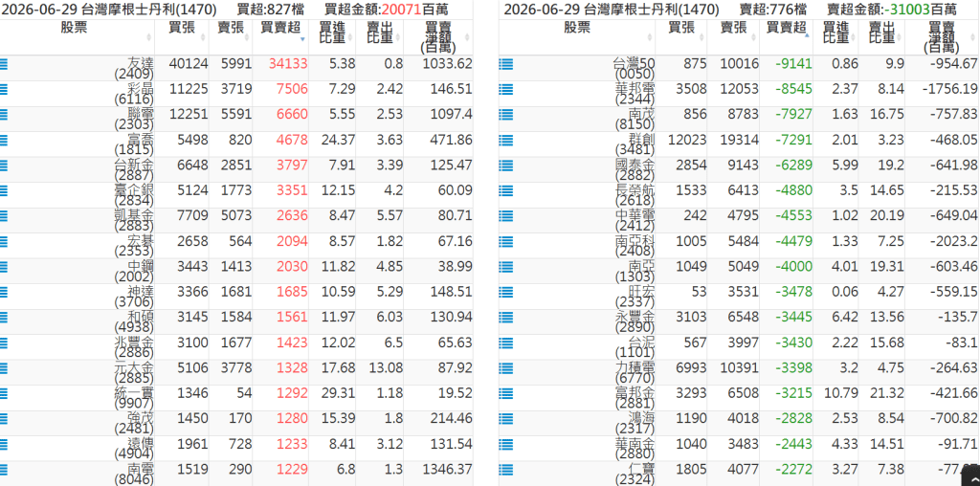This screenshot has width=980, height=486.
Task: Open the list icon for 中華電 (2412)
Action: [506, 215]
